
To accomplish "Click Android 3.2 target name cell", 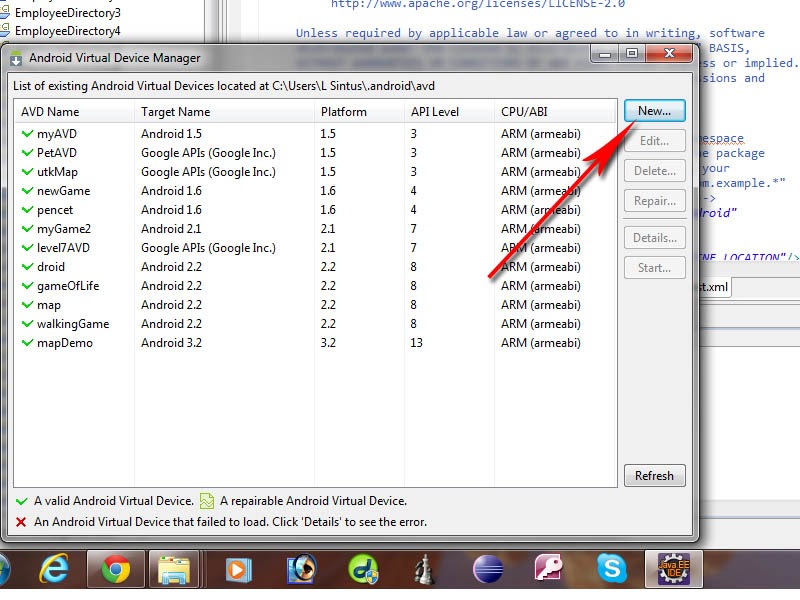I will [171, 343].
